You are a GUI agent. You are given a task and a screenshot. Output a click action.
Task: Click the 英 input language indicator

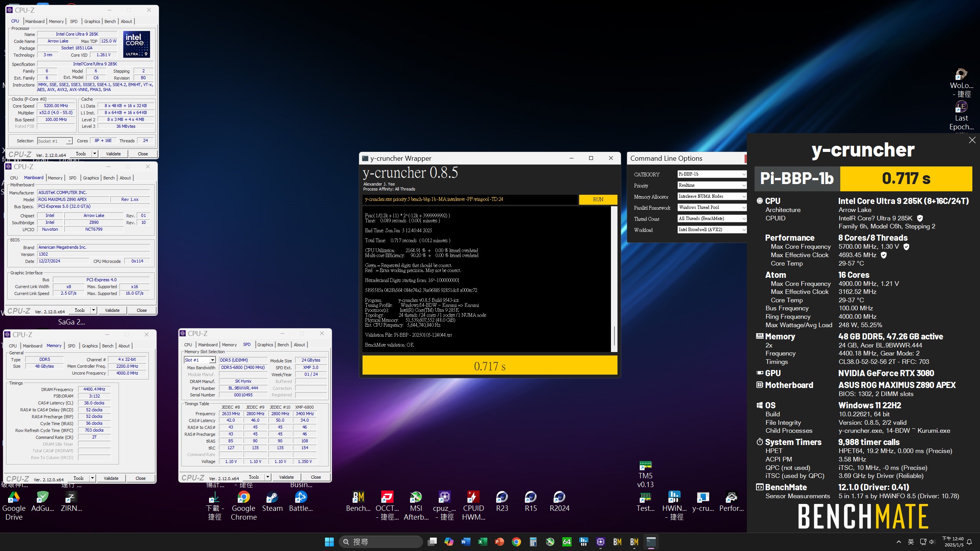(911, 542)
